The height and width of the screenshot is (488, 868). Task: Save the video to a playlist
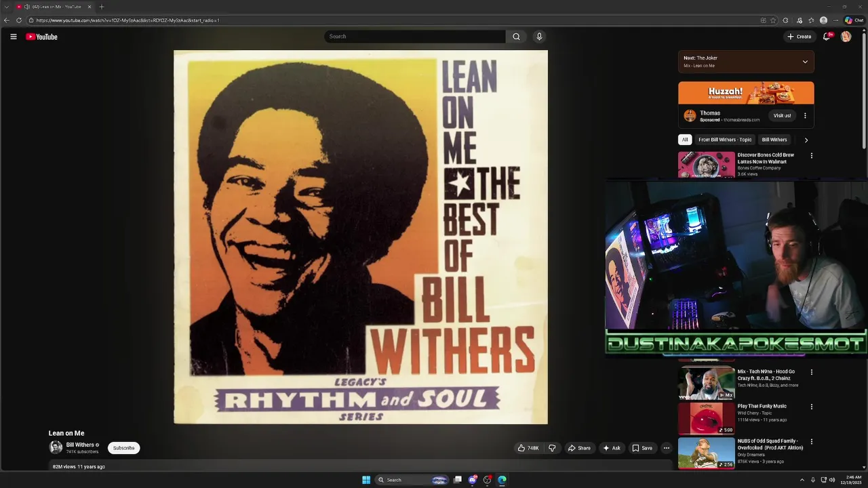(x=642, y=448)
